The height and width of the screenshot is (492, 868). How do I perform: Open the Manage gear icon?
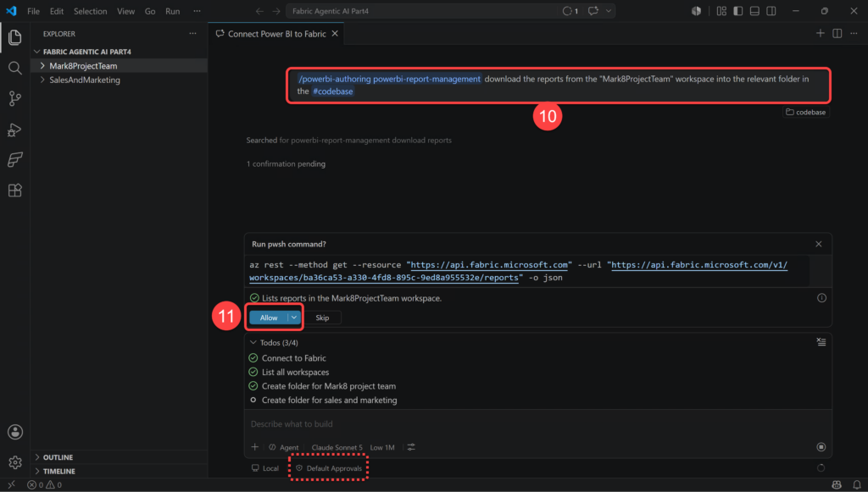[15, 462]
